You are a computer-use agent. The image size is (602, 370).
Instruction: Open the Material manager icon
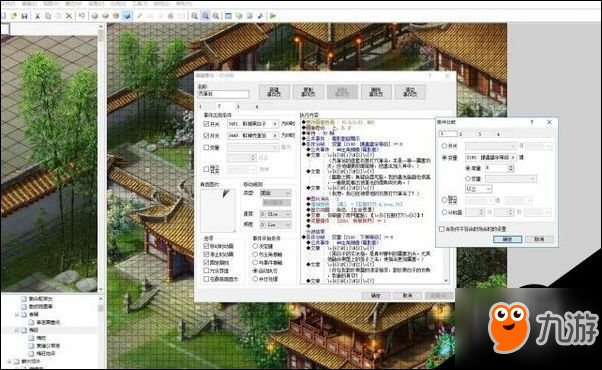coord(239,16)
